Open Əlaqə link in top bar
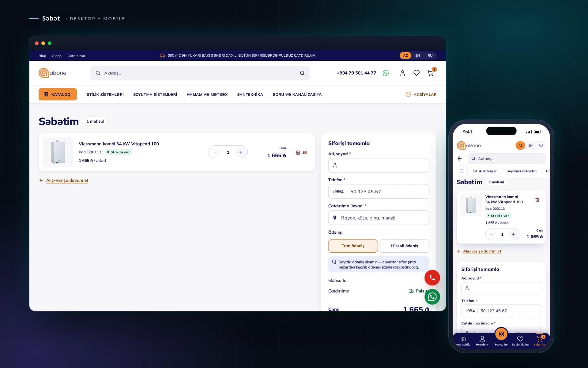Viewport: 588px width, 368px height. click(57, 56)
